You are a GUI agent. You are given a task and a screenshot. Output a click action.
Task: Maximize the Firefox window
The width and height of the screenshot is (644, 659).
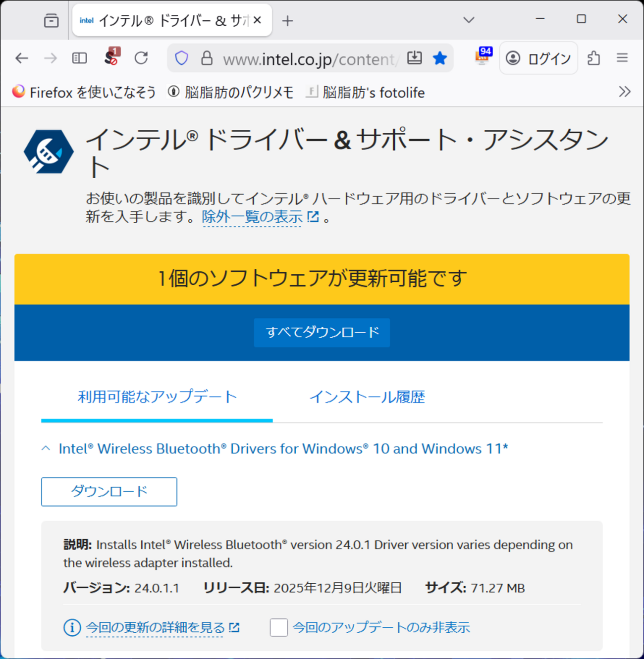tap(582, 19)
